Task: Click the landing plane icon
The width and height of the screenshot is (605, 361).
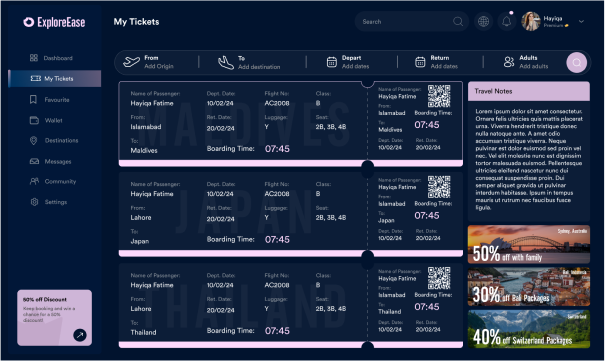Action: (226, 62)
